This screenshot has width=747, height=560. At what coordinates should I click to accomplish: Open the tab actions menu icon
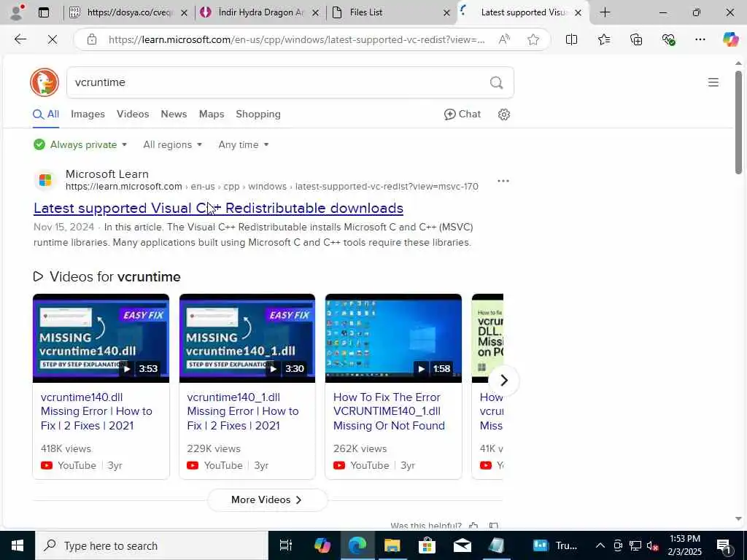click(44, 12)
